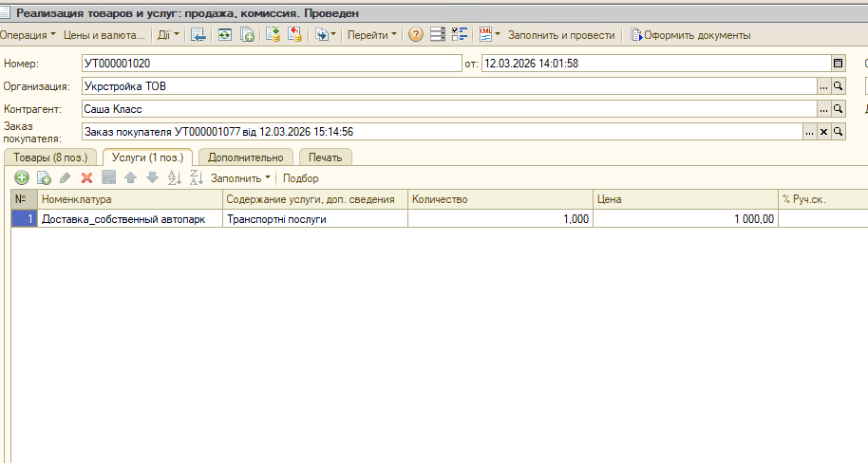868x463 pixels.
Task: Click the blue arrow list icon after Дії
Action: coord(198,35)
